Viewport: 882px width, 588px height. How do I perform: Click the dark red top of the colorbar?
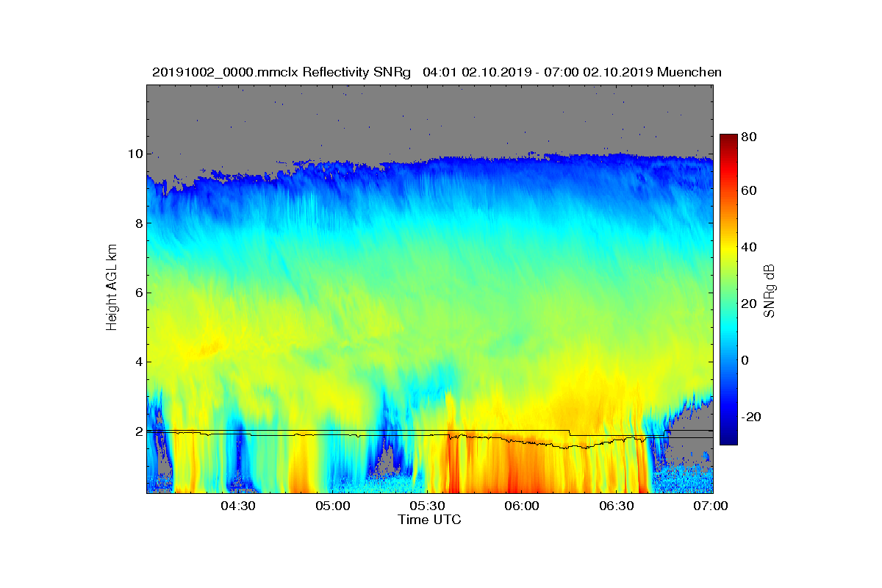coord(728,138)
